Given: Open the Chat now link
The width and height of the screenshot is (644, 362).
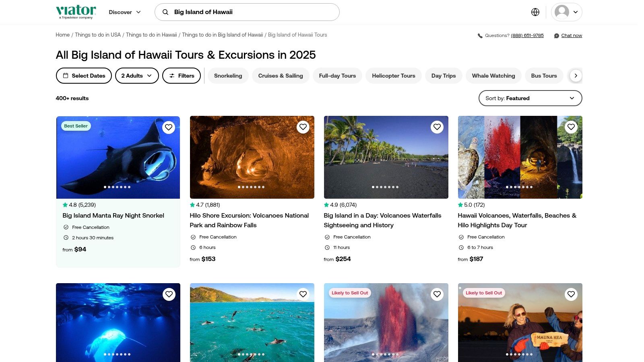Looking at the screenshot, I should pyautogui.click(x=571, y=35).
